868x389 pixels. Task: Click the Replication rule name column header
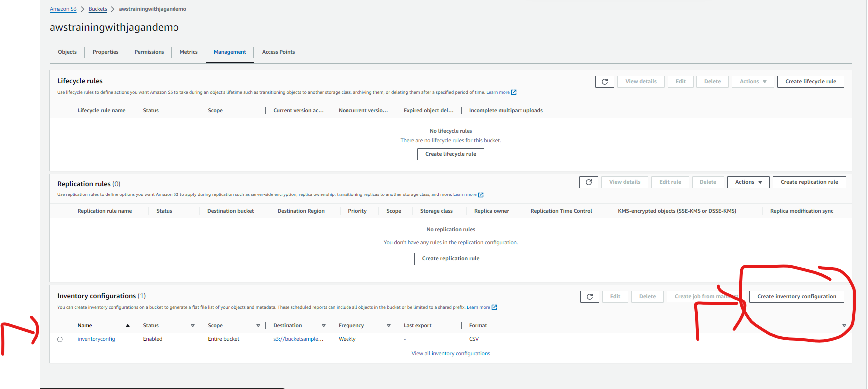coord(105,211)
